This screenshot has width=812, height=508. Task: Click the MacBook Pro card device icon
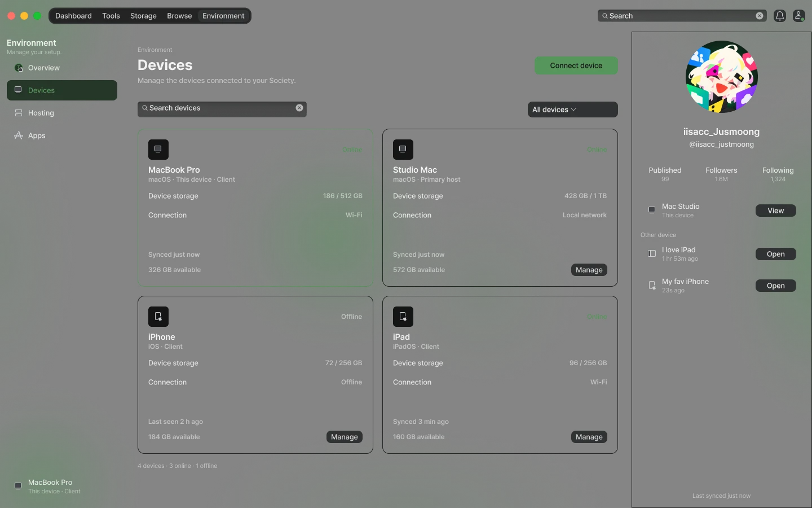click(x=158, y=150)
